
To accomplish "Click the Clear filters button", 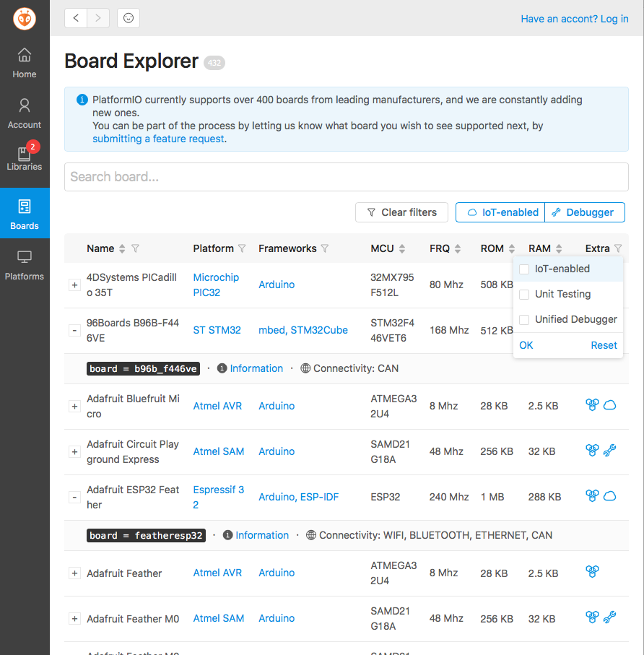I will point(401,212).
